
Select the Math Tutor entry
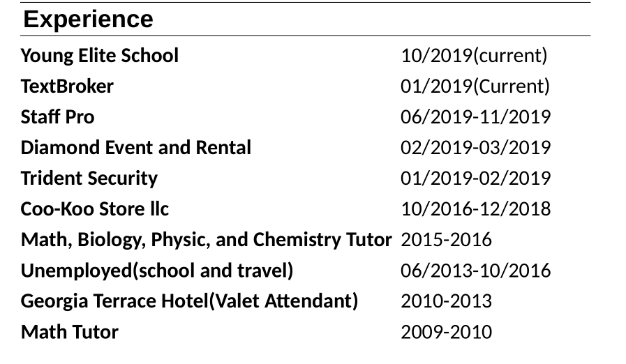coord(70,332)
